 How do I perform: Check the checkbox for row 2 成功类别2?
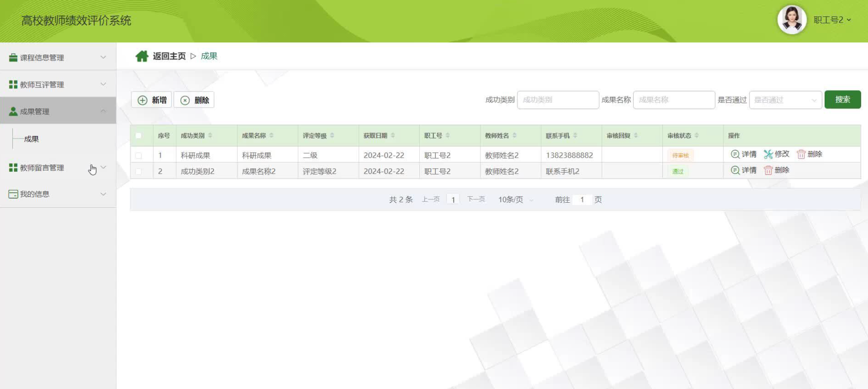pyautogui.click(x=139, y=171)
